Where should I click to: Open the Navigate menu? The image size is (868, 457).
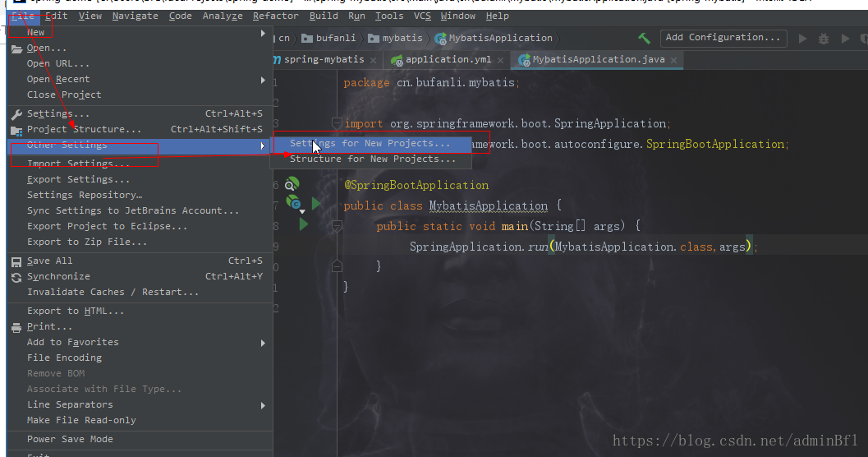135,16
